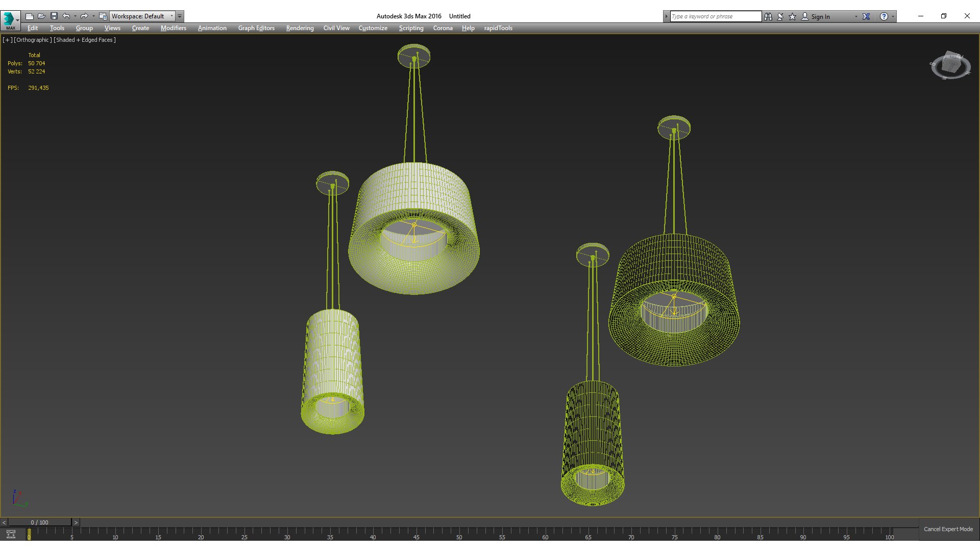Click Cancel Expert Mode button

[948, 529]
